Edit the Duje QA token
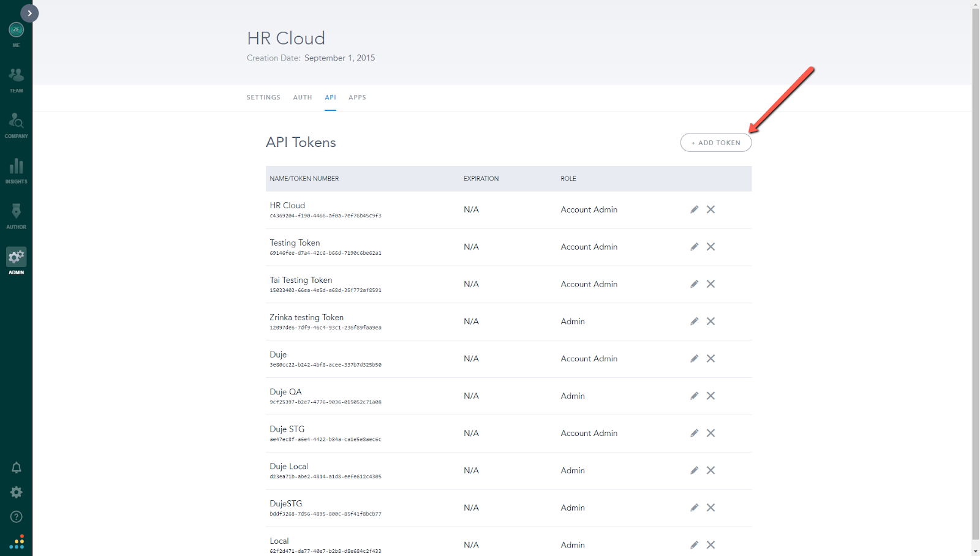The width and height of the screenshot is (980, 556). click(x=694, y=396)
